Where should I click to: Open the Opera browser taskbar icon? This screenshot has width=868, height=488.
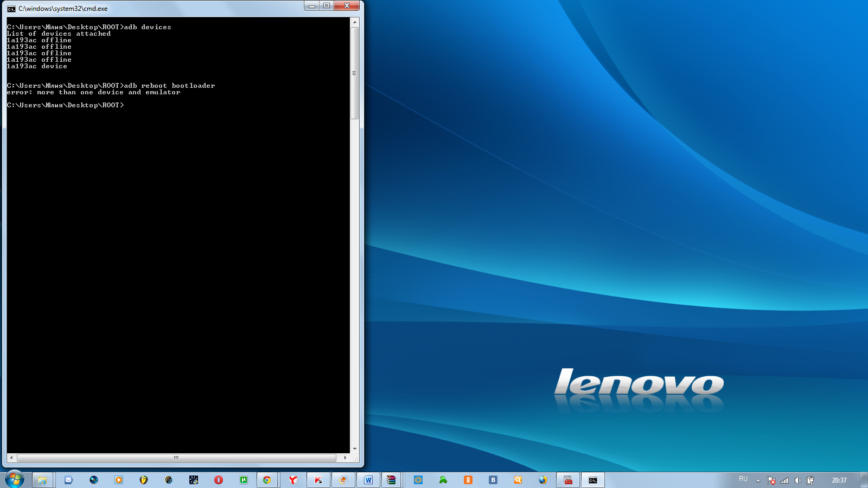[x=219, y=480]
